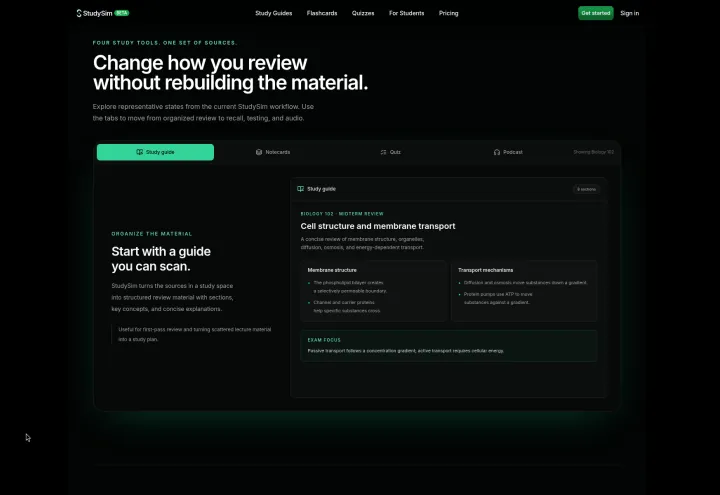Click the StudySim logo in the header
The height and width of the screenshot is (495, 720).
[95, 13]
